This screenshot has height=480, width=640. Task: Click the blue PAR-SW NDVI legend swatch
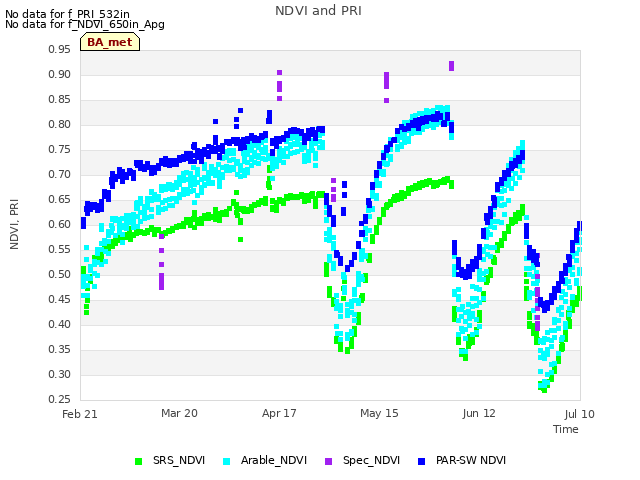[422, 461]
